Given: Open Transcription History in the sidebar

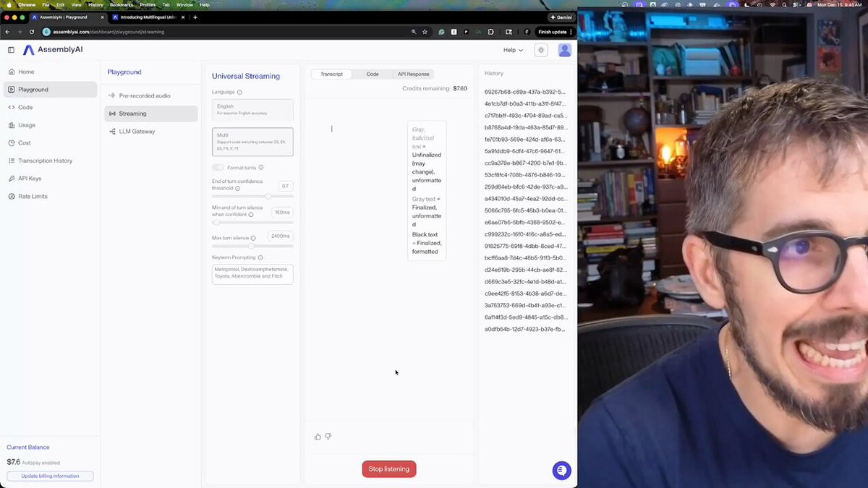Looking at the screenshot, I should [49, 160].
